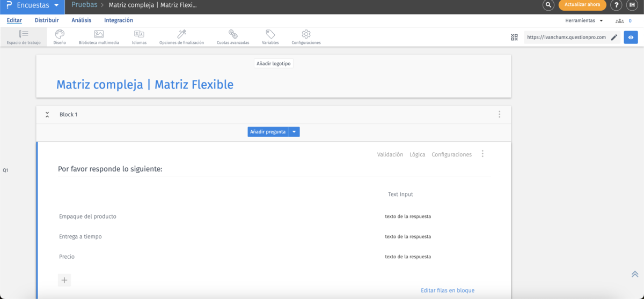Open the question Lógica link

click(x=417, y=154)
